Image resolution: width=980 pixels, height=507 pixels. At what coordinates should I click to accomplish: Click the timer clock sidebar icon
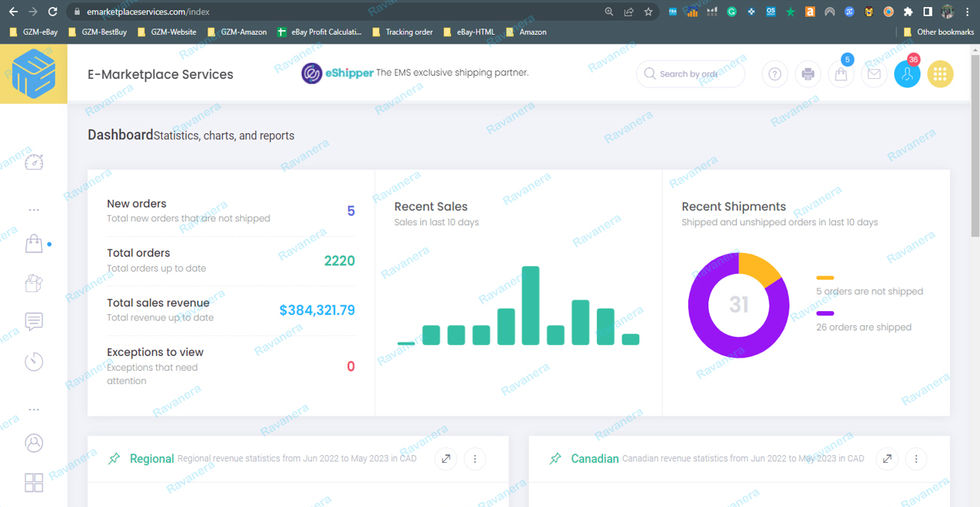coord(34,361)
